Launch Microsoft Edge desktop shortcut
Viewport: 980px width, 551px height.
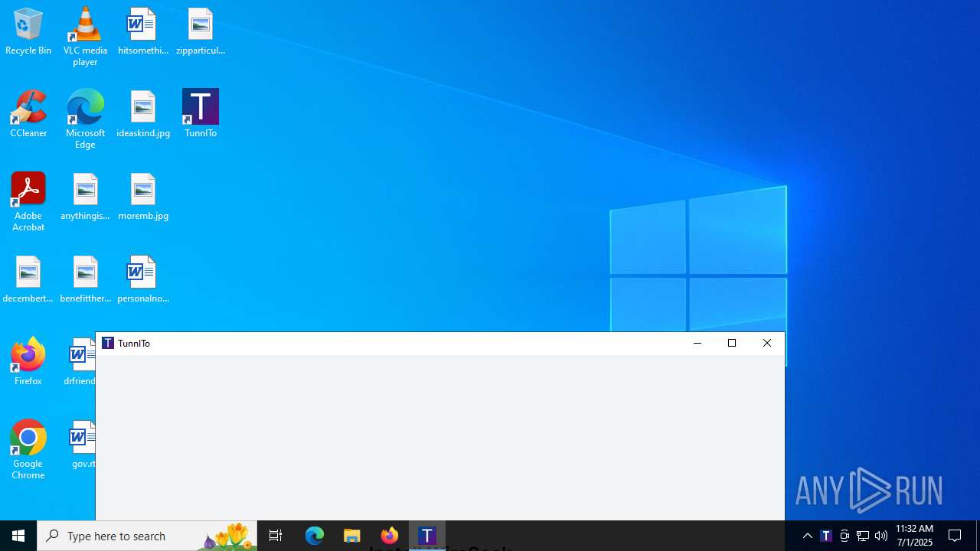click(x=85, y=119)
